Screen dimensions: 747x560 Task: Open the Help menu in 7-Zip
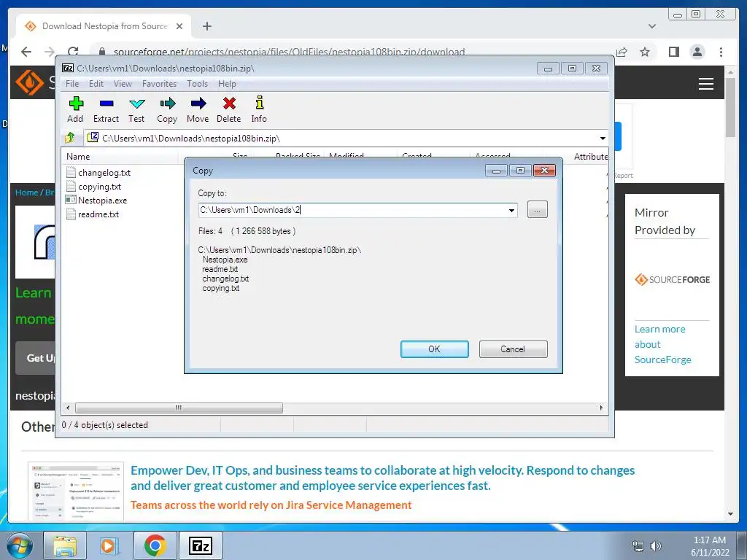tap(227, 84)
